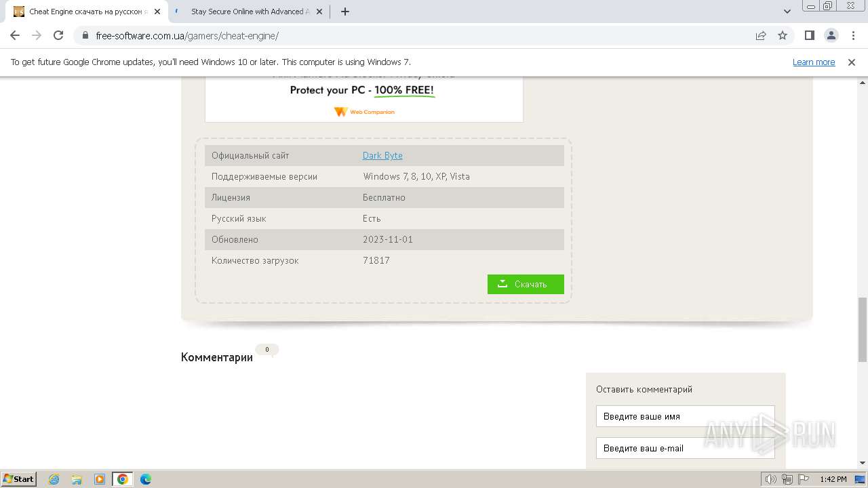Launch Internet Explorer from the taskbar
Screen dimensions: 868x488
pyautogui.click(x=54, y=479)
